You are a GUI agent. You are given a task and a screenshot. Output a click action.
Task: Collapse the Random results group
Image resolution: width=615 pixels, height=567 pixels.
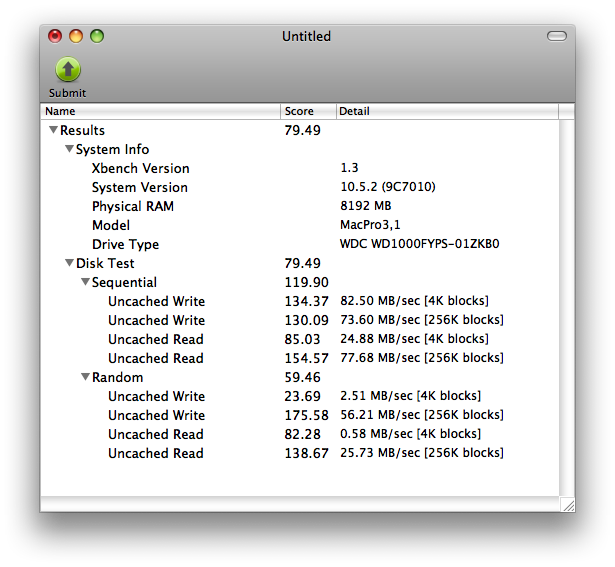pos(86,377)
